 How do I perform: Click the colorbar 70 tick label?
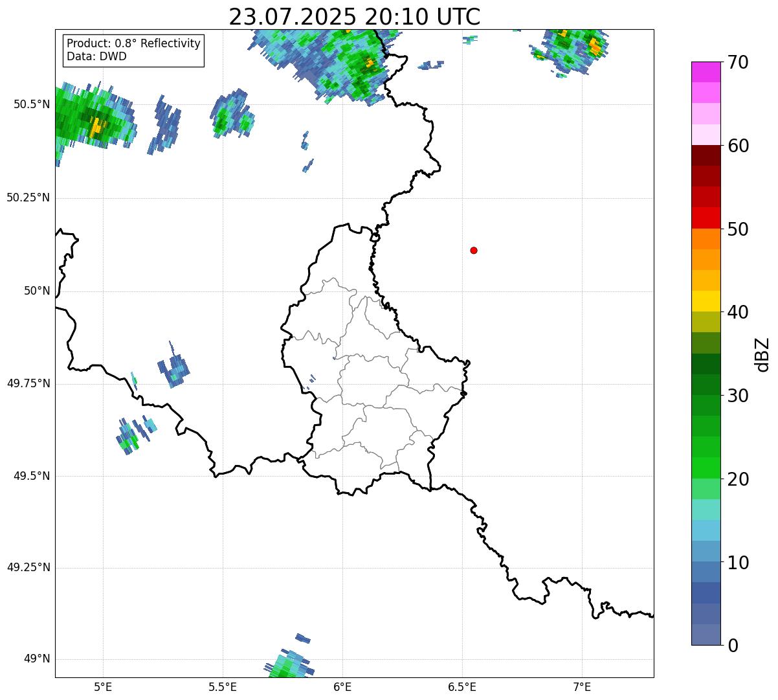(x=738, y=62)
